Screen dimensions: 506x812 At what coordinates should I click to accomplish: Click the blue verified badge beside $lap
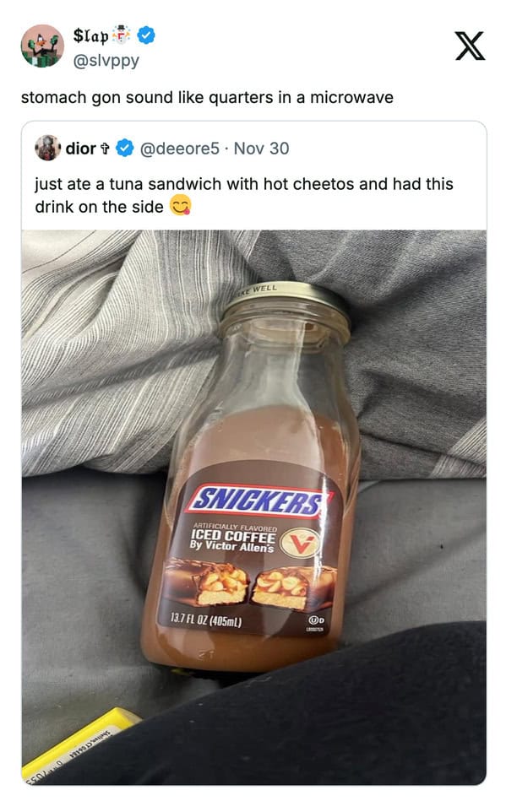(146, 35)
